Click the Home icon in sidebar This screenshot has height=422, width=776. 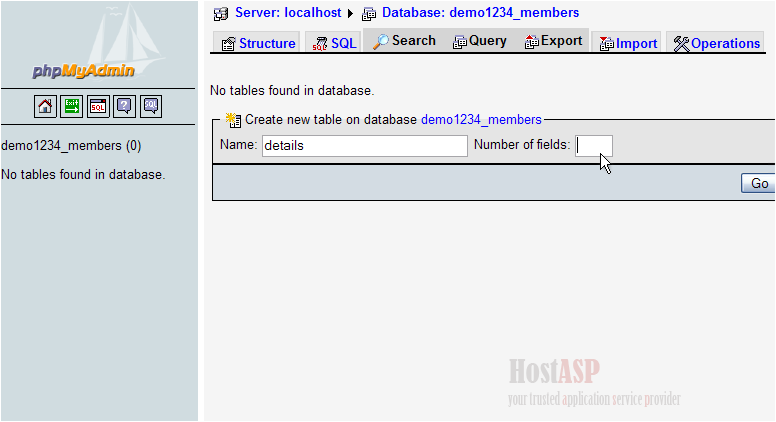(46, 106)
